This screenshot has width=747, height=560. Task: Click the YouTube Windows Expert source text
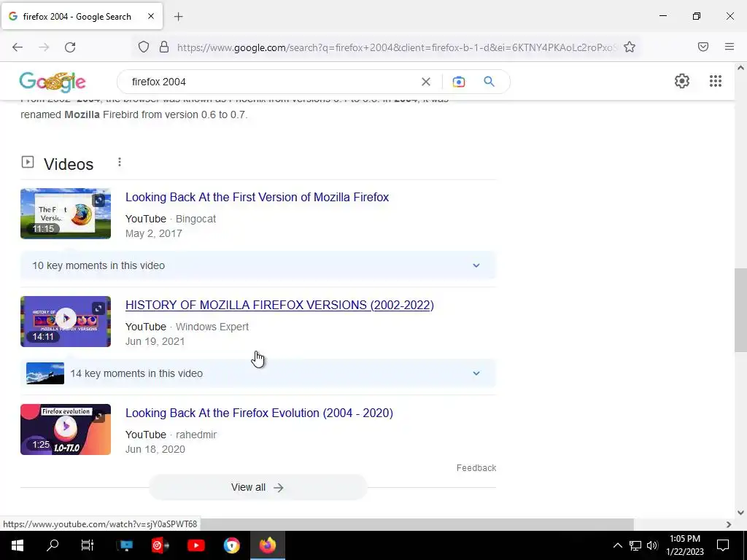(x=187, y=327)
